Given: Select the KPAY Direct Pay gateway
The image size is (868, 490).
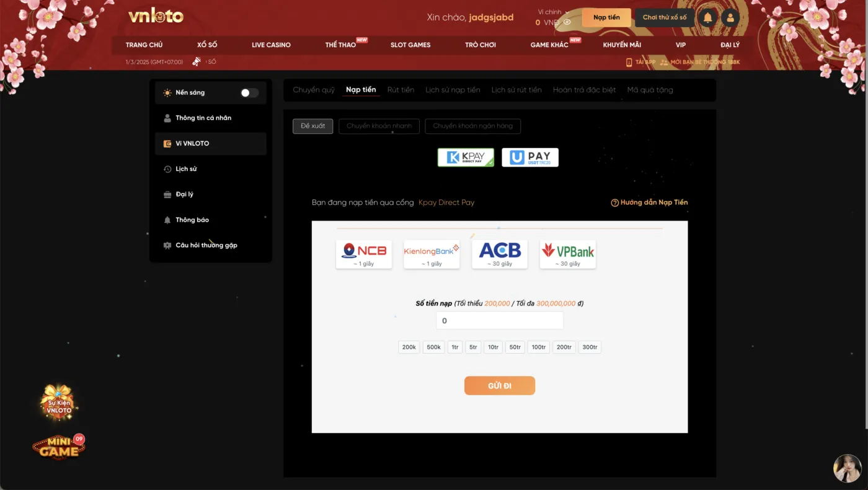Looking at the screenshot, I should 466,157.
